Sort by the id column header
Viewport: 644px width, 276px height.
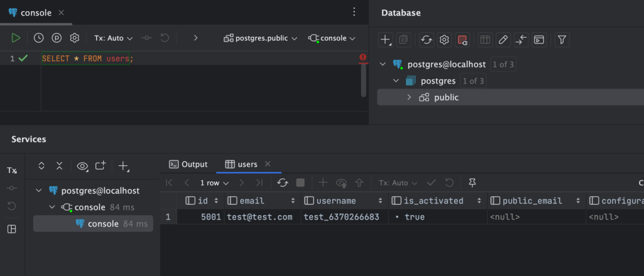(202, 201)
